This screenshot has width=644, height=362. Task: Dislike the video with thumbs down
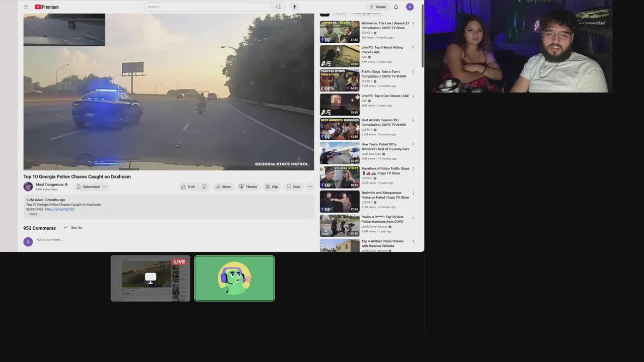coord(204,187)
